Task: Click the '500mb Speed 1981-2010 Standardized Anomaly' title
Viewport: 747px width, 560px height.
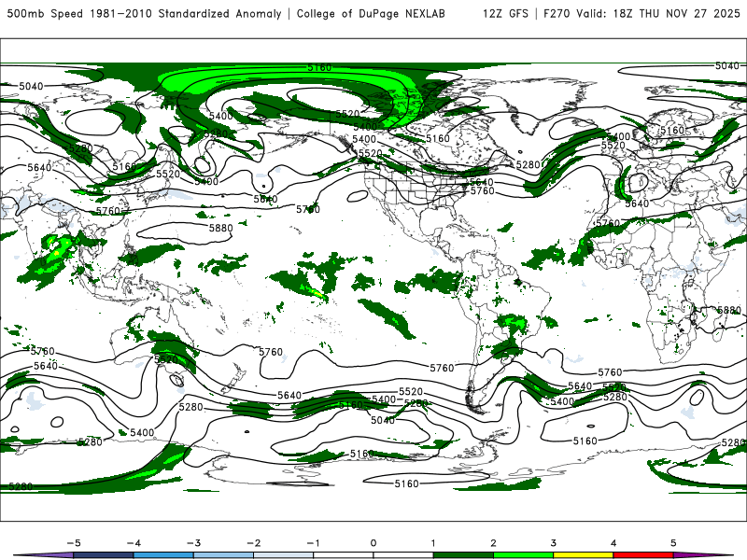Action: 144,13
